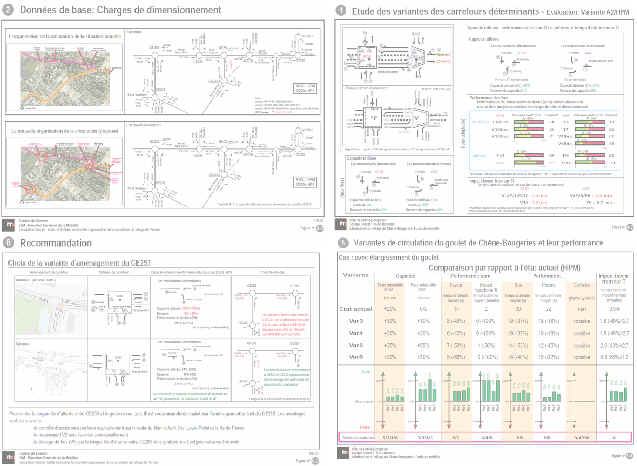Click the top intersection layout diagram in the 'Etude des variantes' slide
Image resolution: width=637 pixels, height=466 pixels.
click(x=397, y=55)
